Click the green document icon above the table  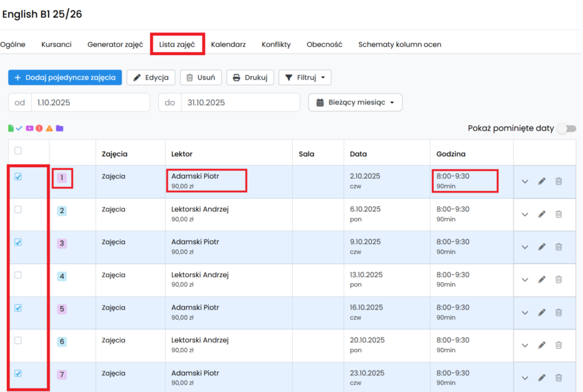point(11,128)
